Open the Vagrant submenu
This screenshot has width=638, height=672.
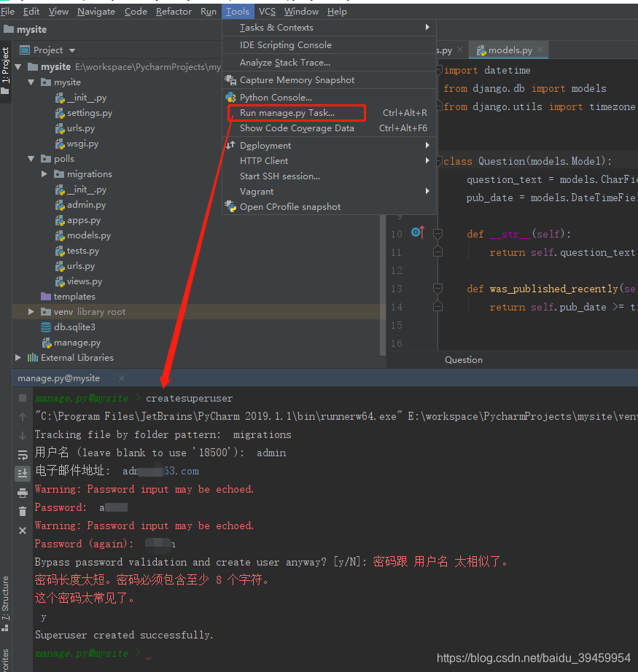click(330, 192)
